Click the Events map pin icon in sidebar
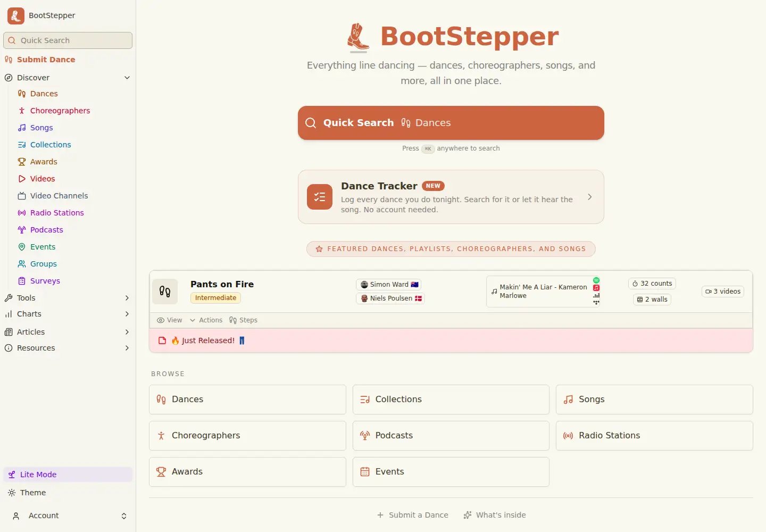 22,247
